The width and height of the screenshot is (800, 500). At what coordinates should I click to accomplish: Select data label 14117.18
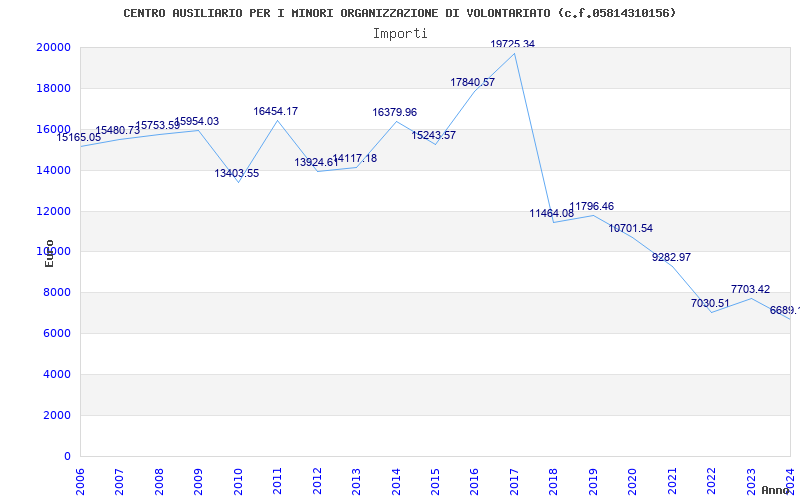click(355, 159)
